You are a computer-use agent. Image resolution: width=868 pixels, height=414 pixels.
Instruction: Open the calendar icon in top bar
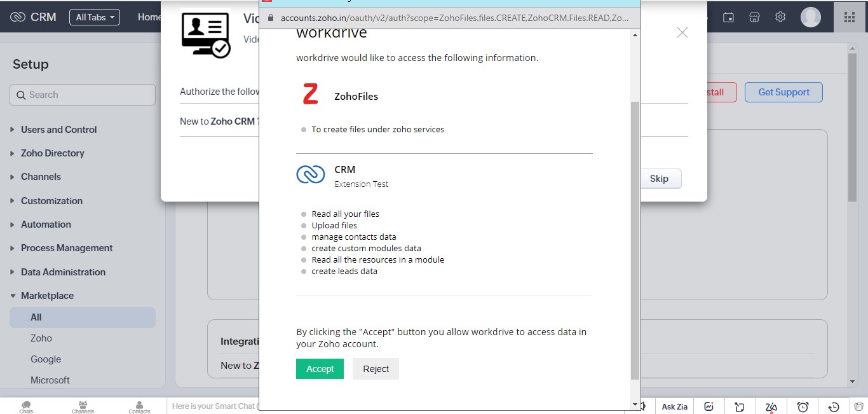(729, 17)
